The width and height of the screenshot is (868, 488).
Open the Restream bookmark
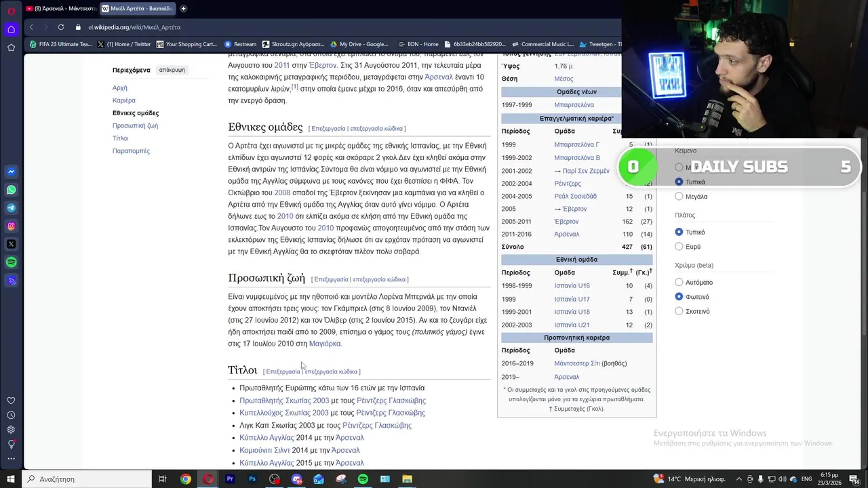(x=240, y=44)
